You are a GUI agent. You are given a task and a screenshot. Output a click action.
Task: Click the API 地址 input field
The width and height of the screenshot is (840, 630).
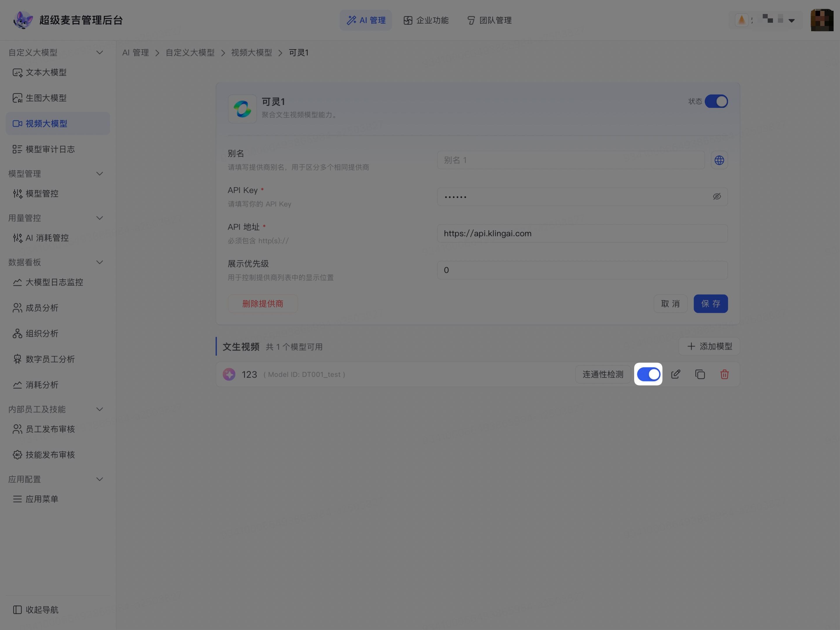click(x=582, y=234)
